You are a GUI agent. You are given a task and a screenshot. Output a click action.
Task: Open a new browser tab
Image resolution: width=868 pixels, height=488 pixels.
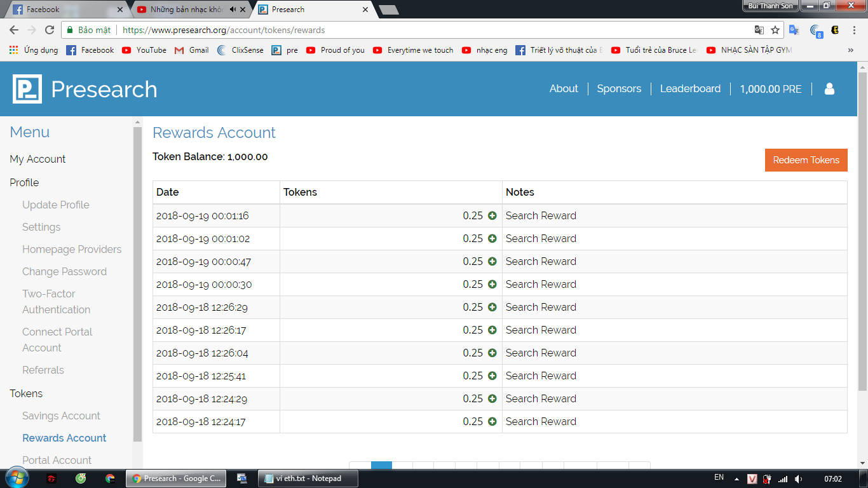[x=388, y=10]
